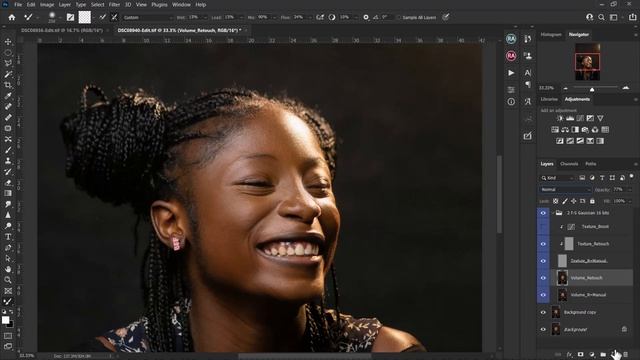Click the Navigator zoom out button

pyautogui.click(x=565, y=88)
